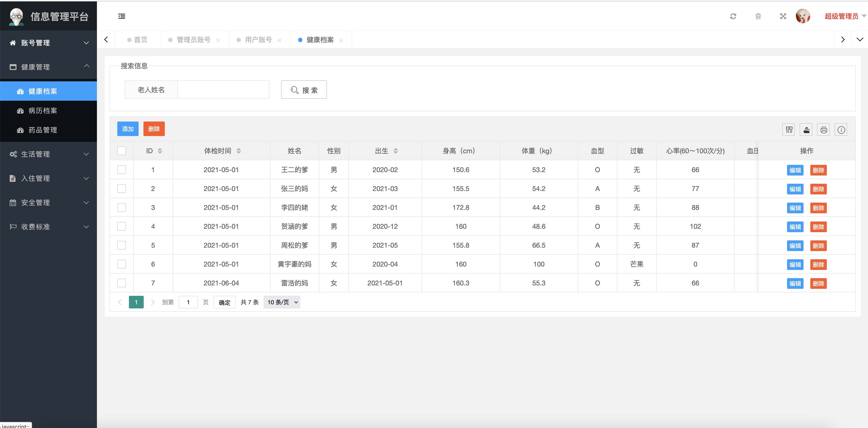Open 病历档案 in the sidebar
Screen dimensions: 868x428
point(43,110)
